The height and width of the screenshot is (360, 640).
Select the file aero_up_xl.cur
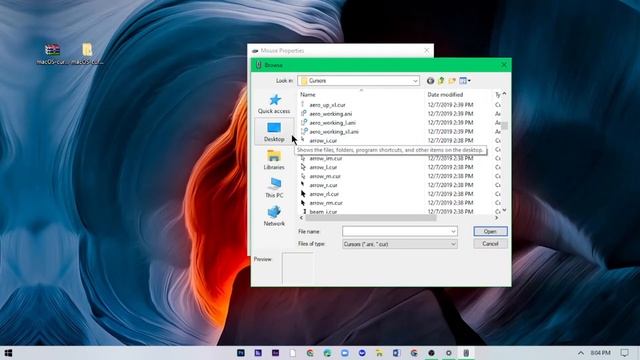point(327,105)
